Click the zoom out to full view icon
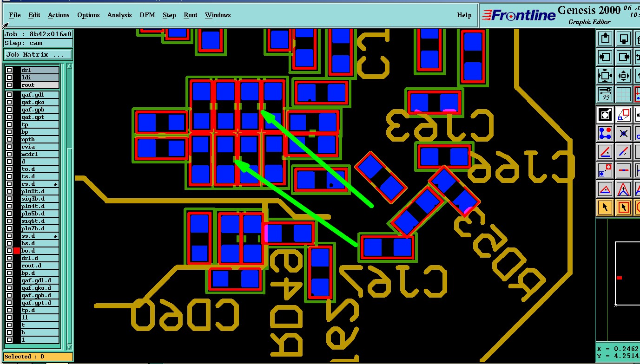This screenshot has width=640, height=364. point(605,76)
